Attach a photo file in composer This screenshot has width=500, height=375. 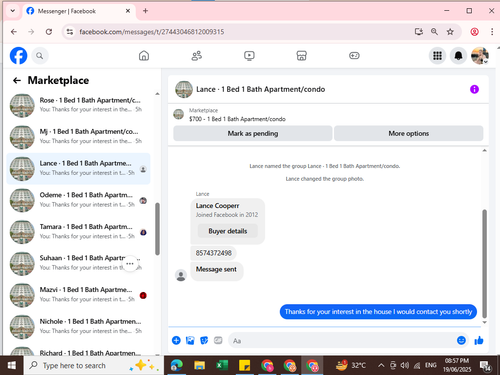tap(190, 340)
